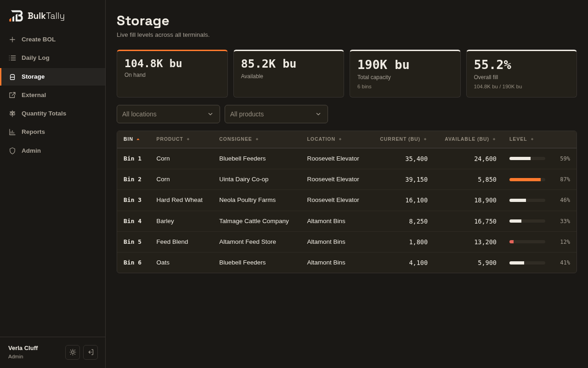Click the Current (BU) sort indicator
Screen dimensions: 588x368
[x=425, y=139]
